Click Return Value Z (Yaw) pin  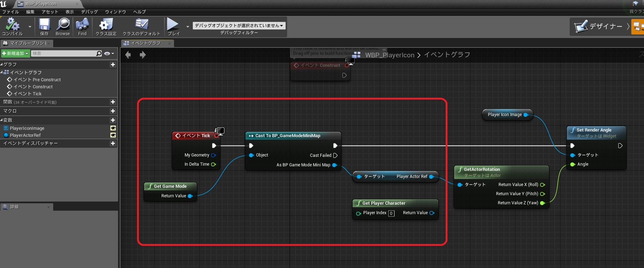tap(543, 203)
